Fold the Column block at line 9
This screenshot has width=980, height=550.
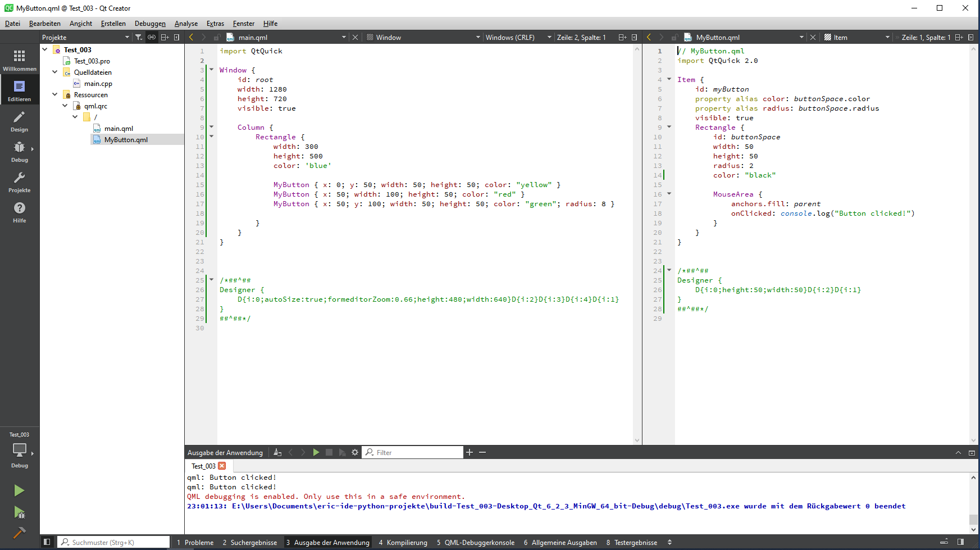tap(212, 127)
